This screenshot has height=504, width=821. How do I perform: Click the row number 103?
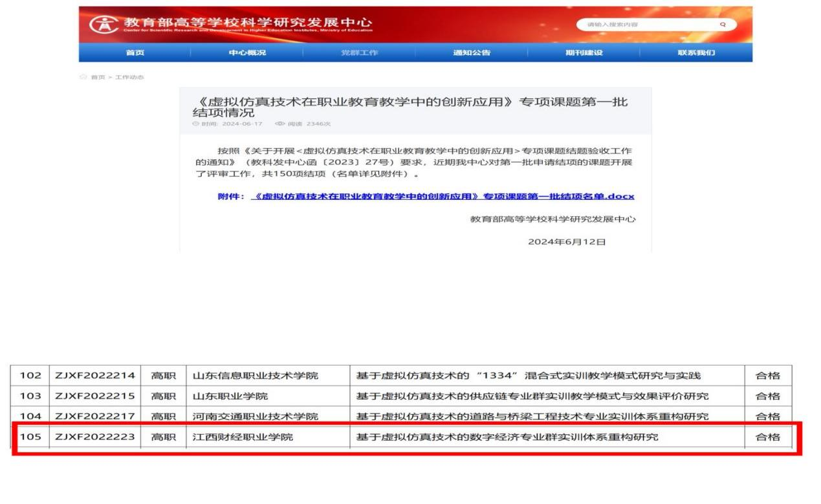pyautogui.click(x=30, y=396)
